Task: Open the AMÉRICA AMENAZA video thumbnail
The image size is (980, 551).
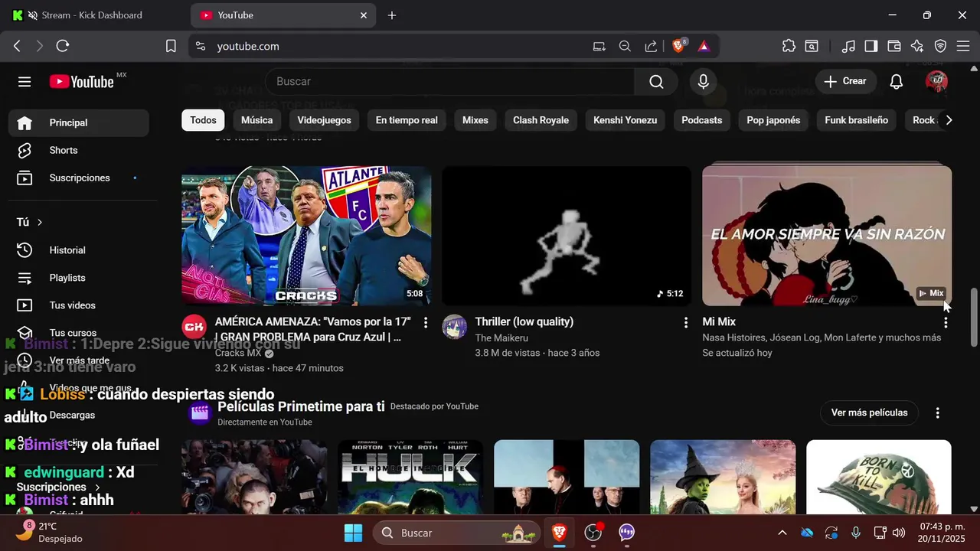Action: click(x=306, y=236)
